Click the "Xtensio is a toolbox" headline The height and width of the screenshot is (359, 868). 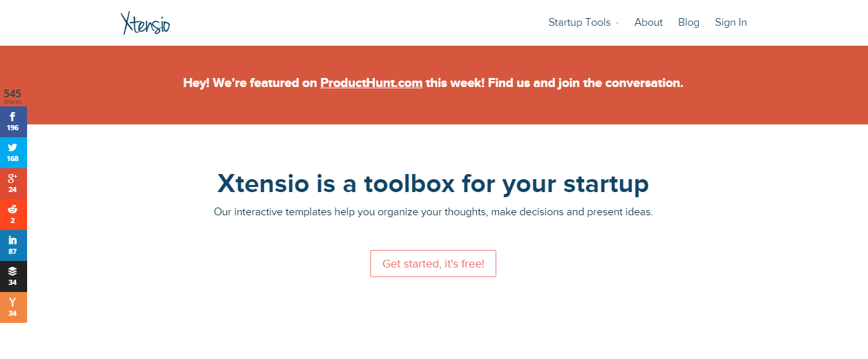[x=433, y=184]
